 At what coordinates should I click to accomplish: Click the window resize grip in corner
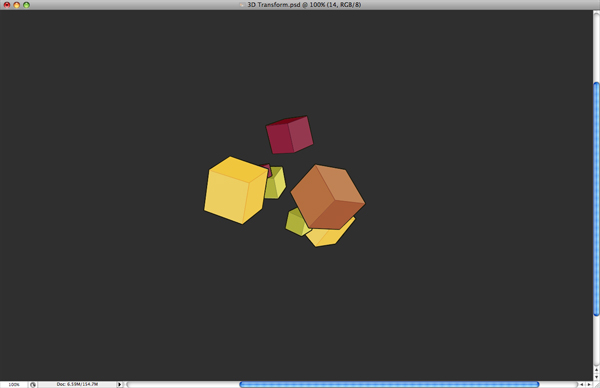pyautogui.click(x=597, y=385)
